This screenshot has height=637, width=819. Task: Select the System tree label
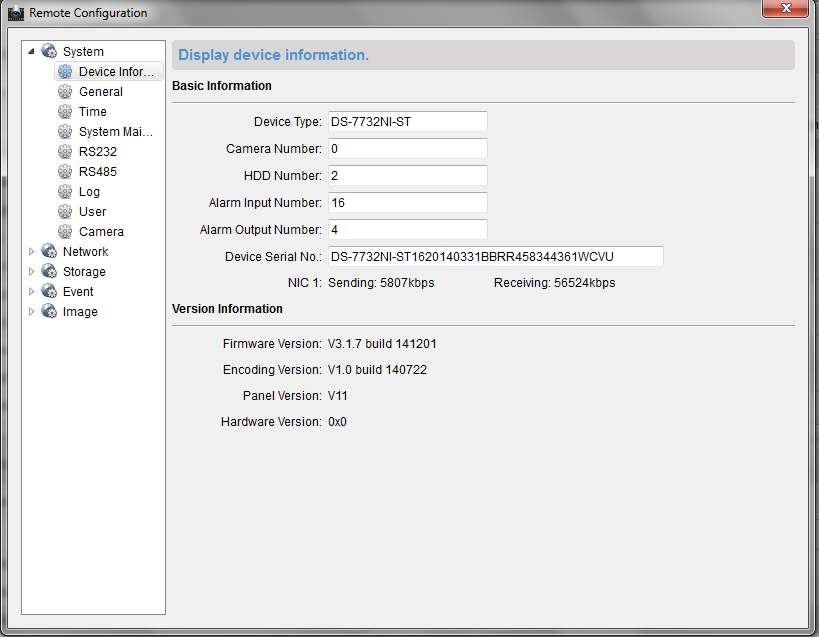tap(83, 52)
